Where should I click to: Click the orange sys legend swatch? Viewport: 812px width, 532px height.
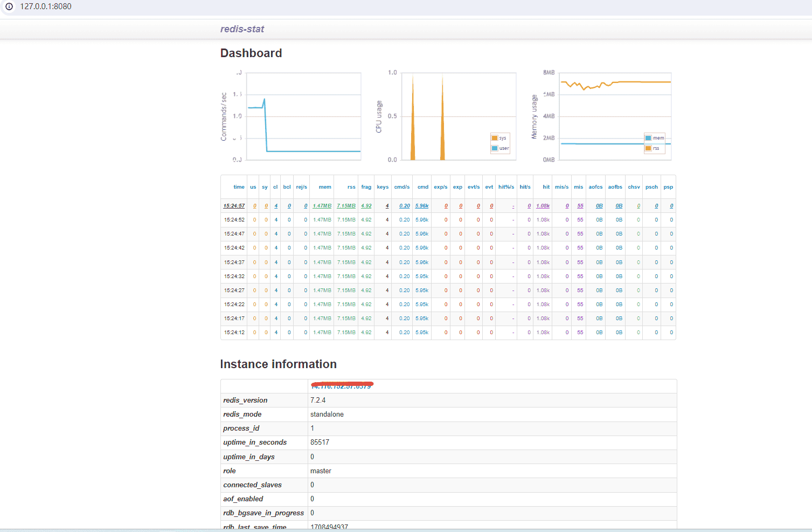pos(495,138)
